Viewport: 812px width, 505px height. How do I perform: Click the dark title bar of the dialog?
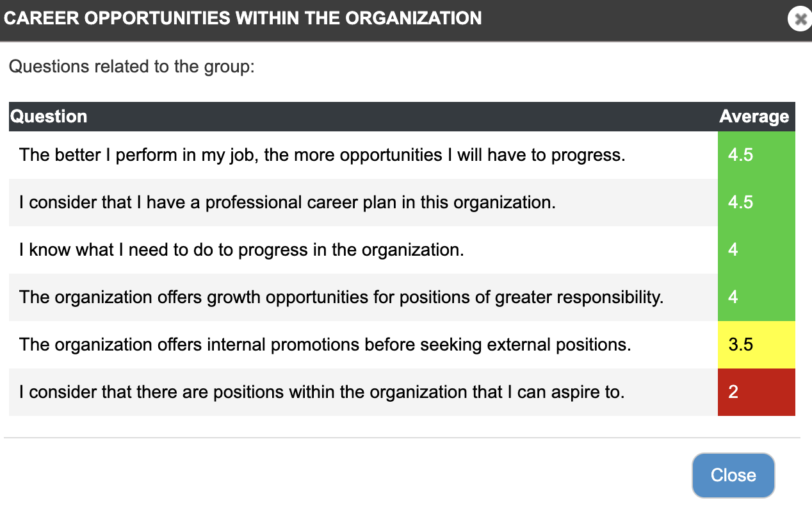(406, 21)
